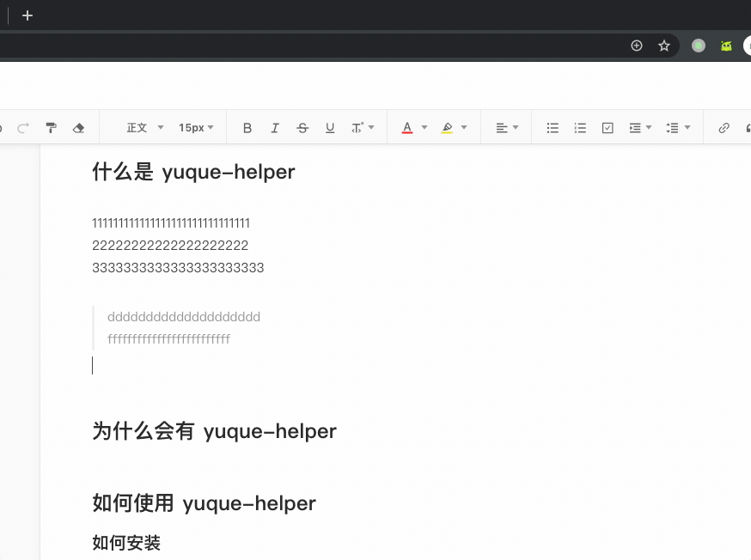Screen dimensions: 751x560
Task: Click the browser extension icon near the avatar
Action: tap(726, 46)
